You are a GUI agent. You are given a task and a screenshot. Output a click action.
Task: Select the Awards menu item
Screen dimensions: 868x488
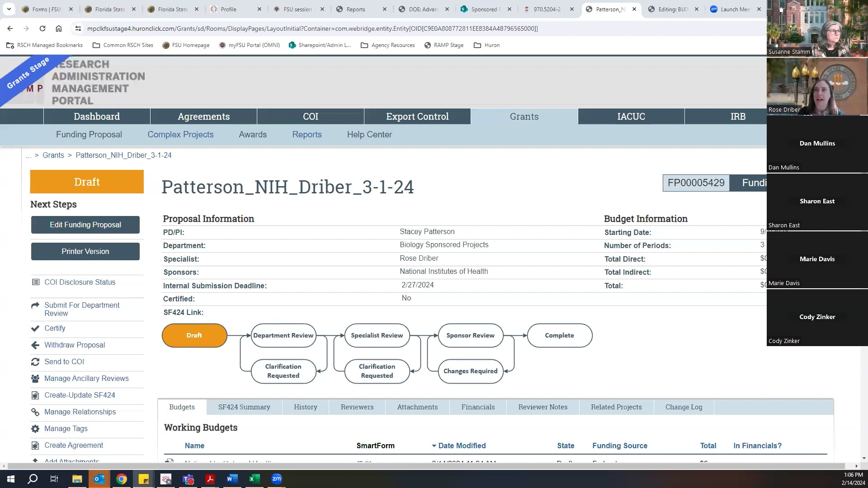click(253, 135)
